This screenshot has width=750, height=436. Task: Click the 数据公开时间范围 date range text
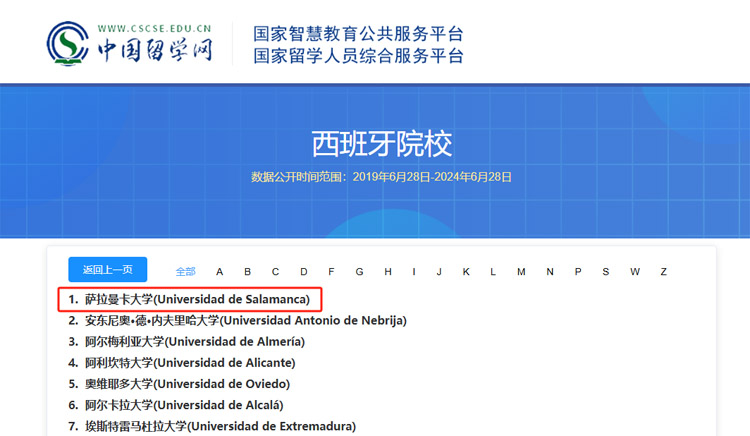click(x=382, y=177)
